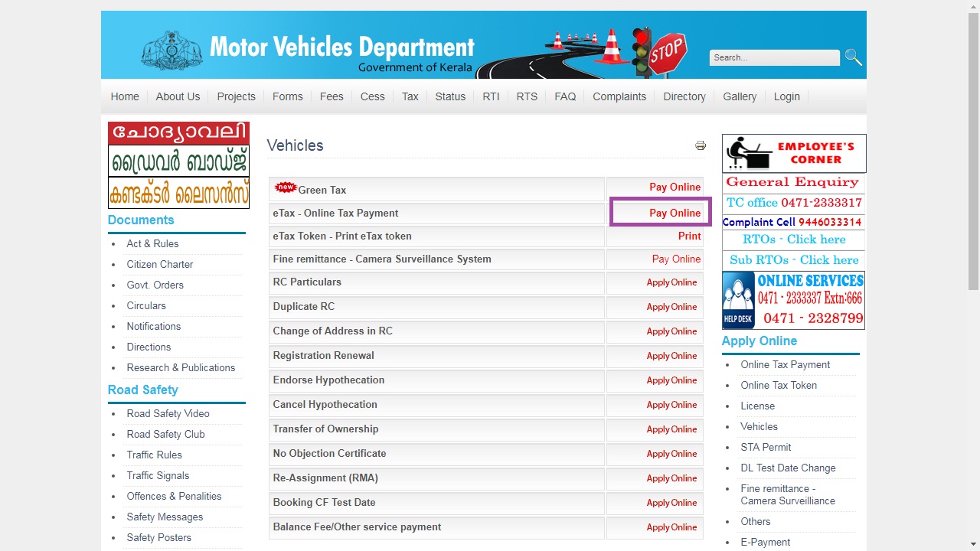Screen dimensions: 980x551
Task: Pay Online for eTax Online Tax Payment
Action: (x=675, y=211)
